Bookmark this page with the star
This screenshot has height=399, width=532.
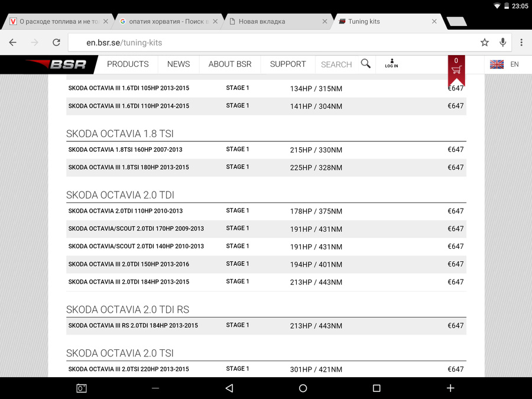coord(485,43)
